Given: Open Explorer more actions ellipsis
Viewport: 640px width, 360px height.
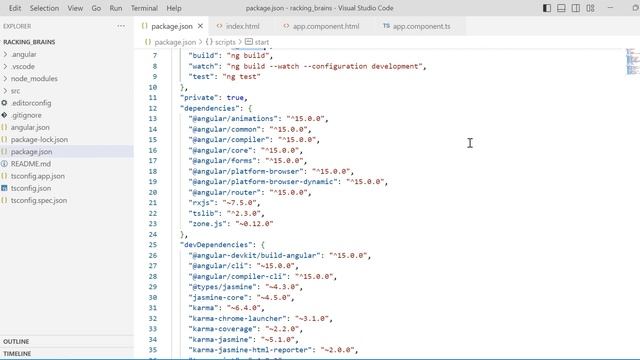Looking at the screenshot, I should tap(121, 26).
